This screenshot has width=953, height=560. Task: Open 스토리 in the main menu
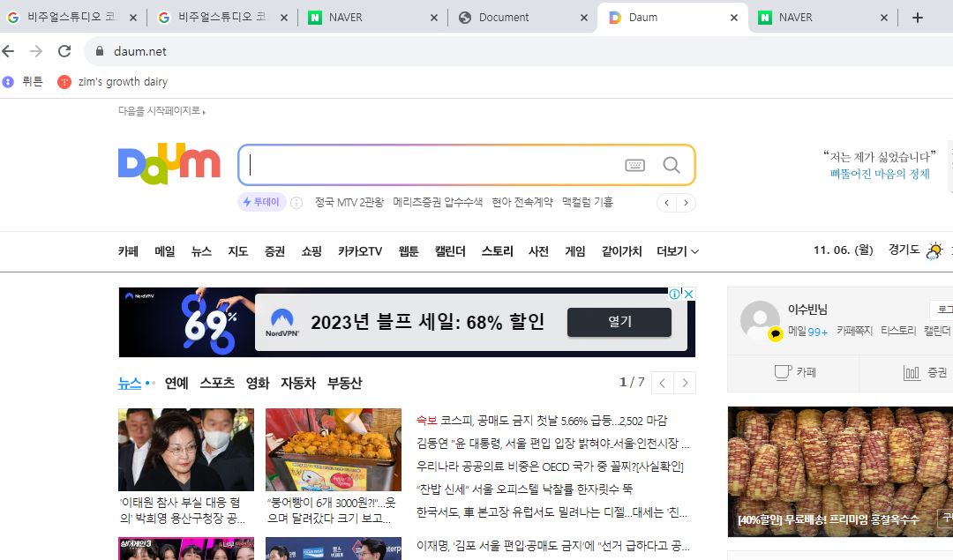point(497,250)
